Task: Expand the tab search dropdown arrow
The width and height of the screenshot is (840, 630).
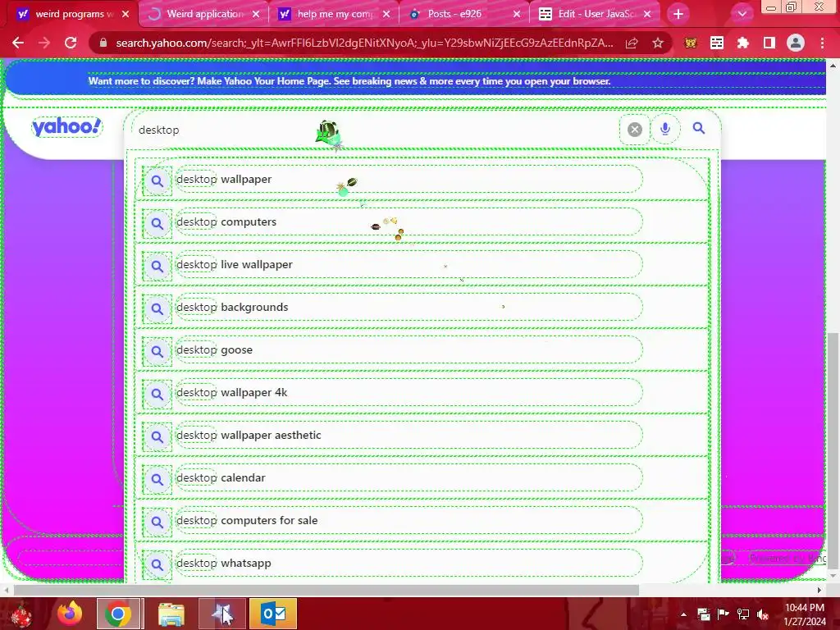Action: [742, 14]
